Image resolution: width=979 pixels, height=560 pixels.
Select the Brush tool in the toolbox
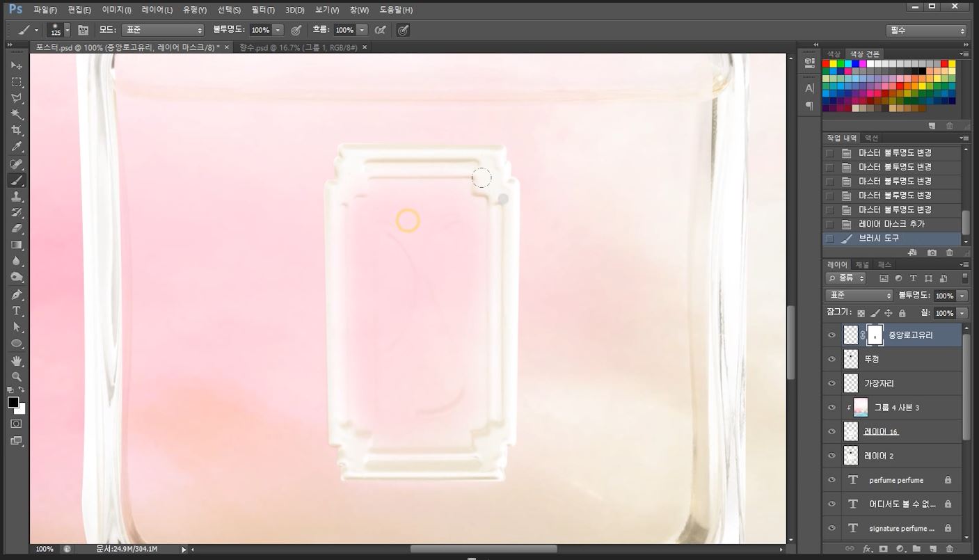17,180
